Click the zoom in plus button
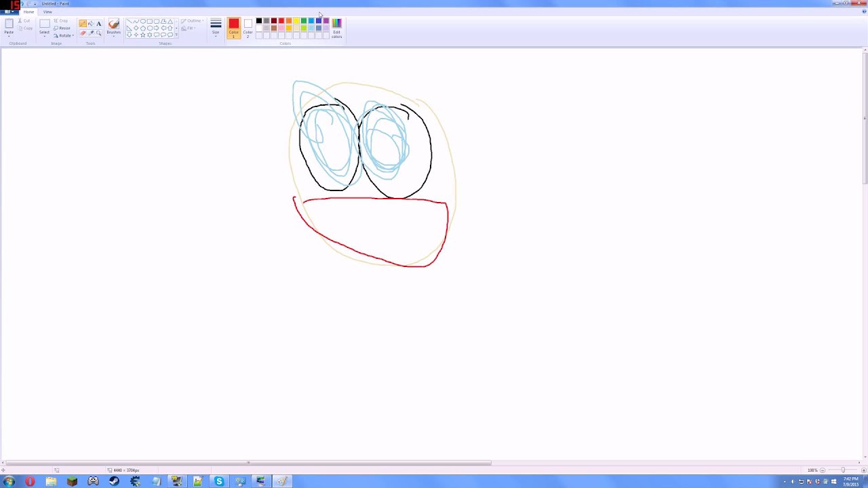The image size is (868, 488). point(864,470)
